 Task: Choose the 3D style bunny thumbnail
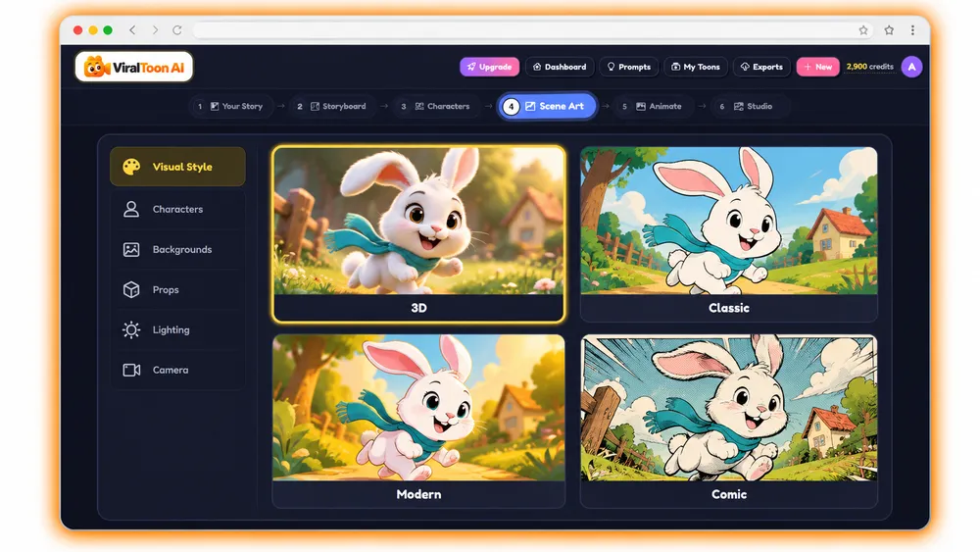click(418, 222)
